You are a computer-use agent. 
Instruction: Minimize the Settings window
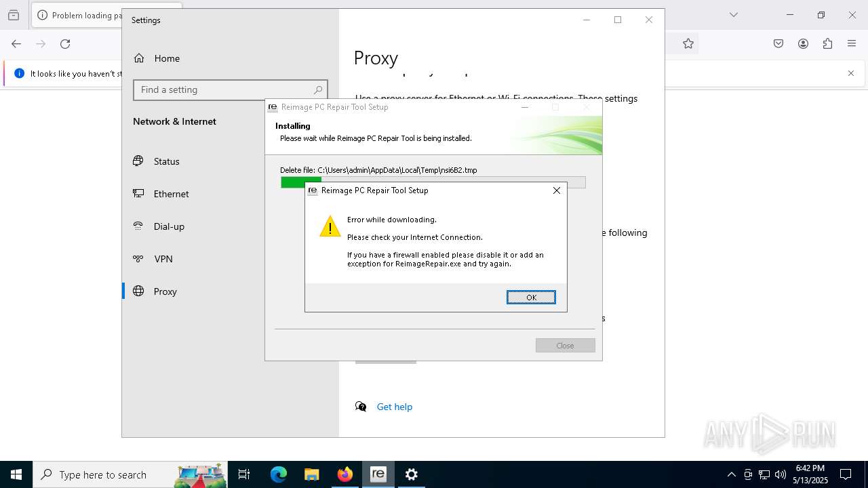pyautogui.click(x=587, y=20)
